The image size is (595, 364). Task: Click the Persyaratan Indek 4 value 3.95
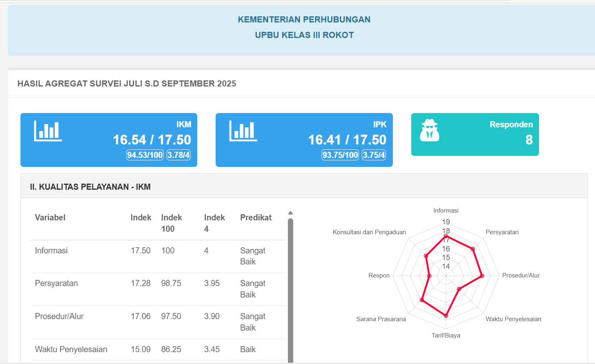212,283
